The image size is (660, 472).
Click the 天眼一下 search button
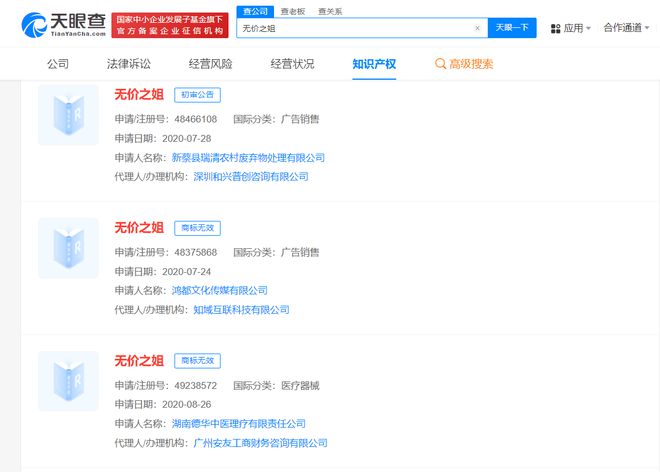coord(512,28)
